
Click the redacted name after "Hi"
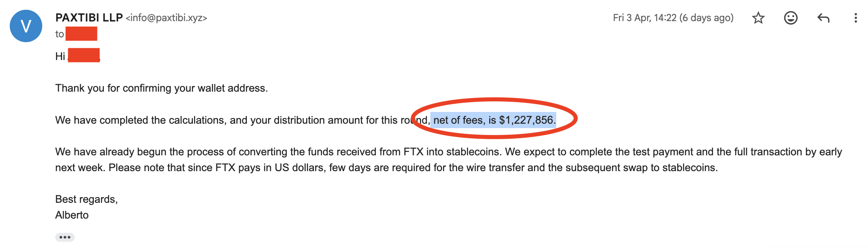pos(84,55)
